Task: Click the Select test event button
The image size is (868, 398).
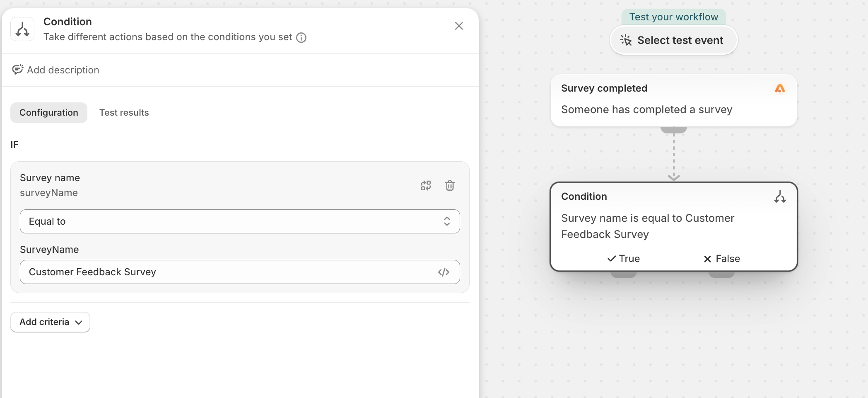Action: [674, 40]
